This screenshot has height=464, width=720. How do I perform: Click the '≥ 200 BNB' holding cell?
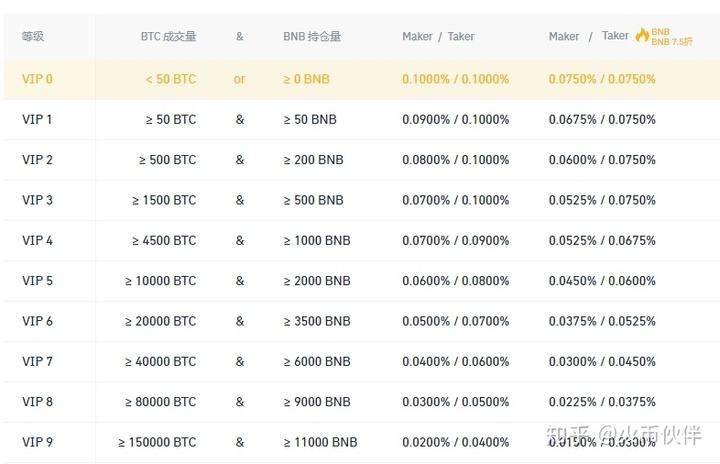[x=313, y=160]
